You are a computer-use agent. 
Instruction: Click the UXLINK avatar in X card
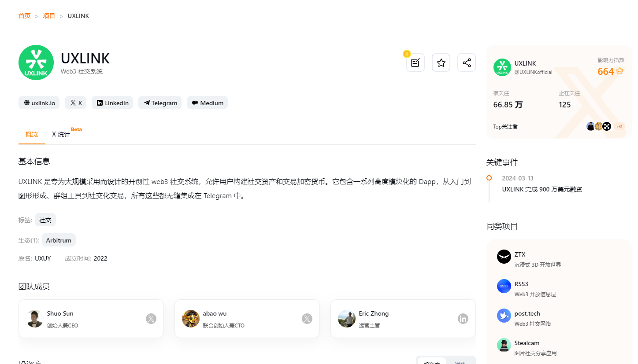click(x=502, y=67)
